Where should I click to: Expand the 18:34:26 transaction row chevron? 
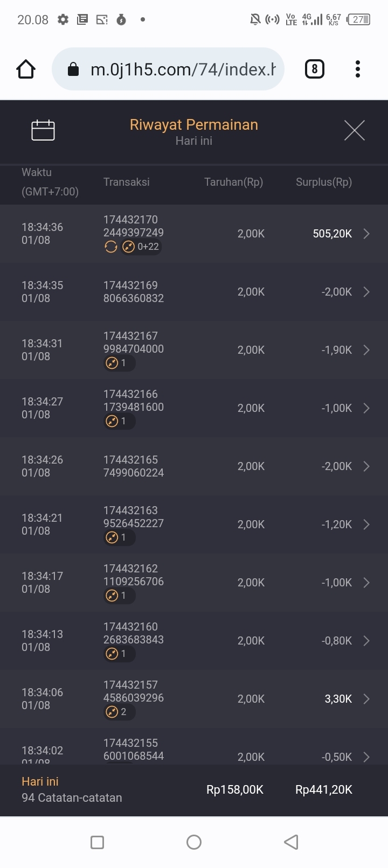(x=366, y=466)
